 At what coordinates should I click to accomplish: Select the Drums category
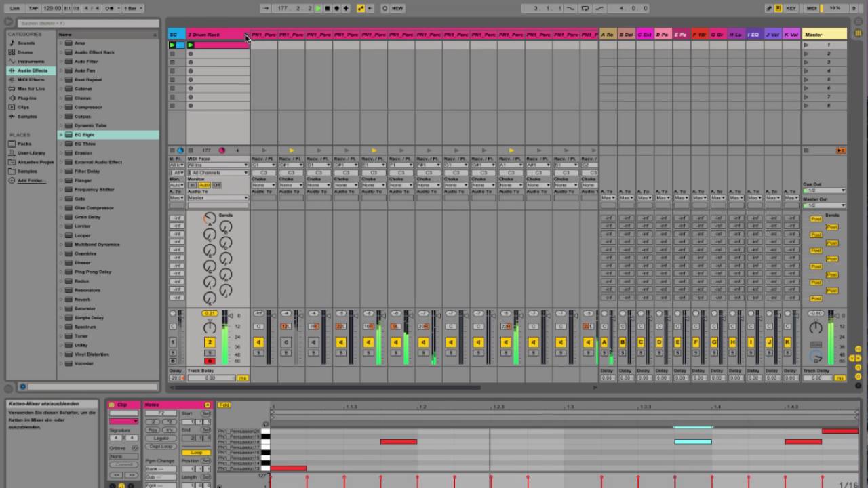pyautogui.click(x=24, y=52)
